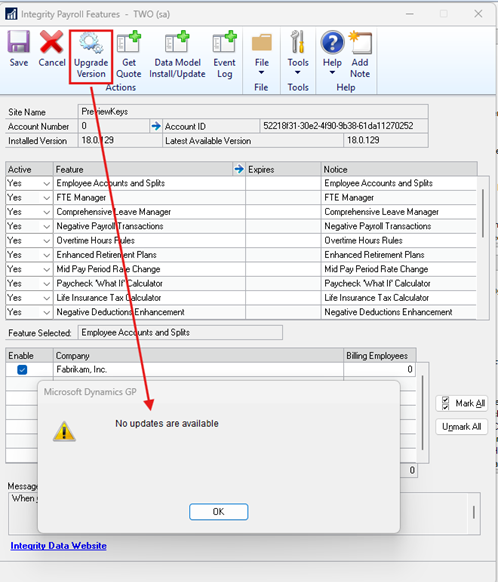Click the red X Cancel icon

tap(52, 42)
